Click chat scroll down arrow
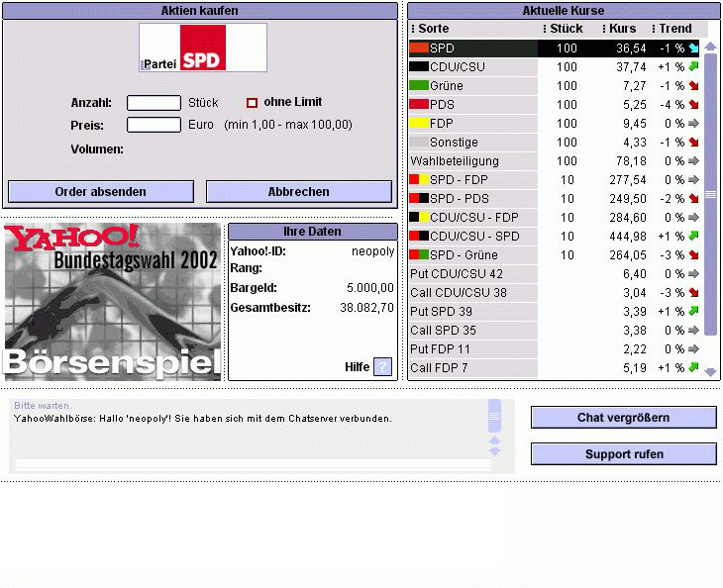 click(494, 451)
